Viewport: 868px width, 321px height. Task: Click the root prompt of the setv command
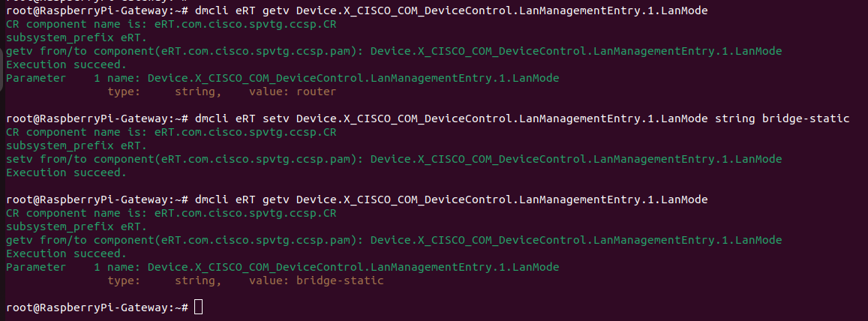click(x=96, y=118)
